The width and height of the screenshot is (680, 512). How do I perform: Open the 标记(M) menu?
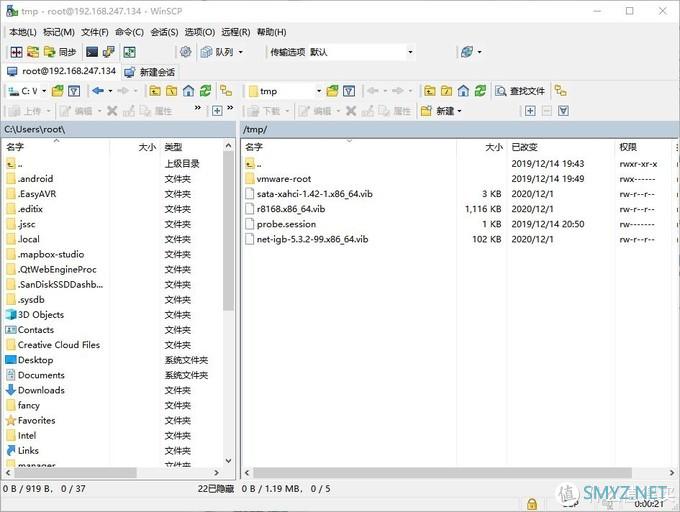pyautogui.click(x=59, y=32)
